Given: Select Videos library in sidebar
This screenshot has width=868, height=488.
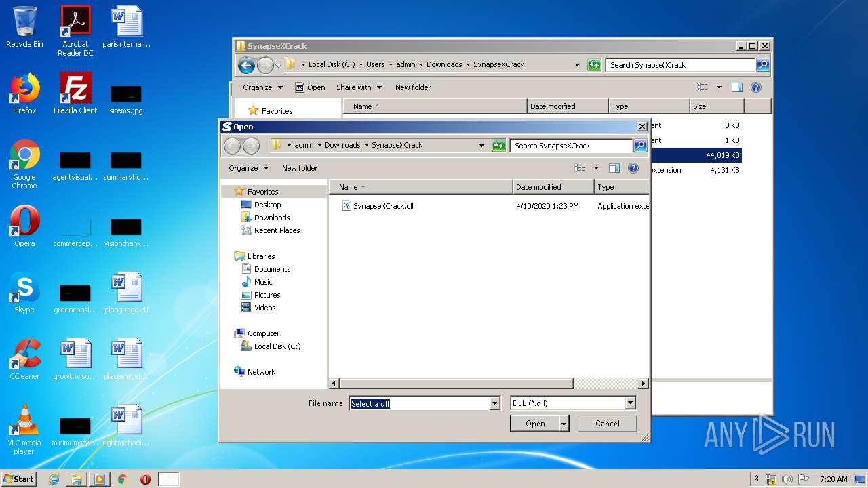Looking at the screenshot, I should 264,308.
